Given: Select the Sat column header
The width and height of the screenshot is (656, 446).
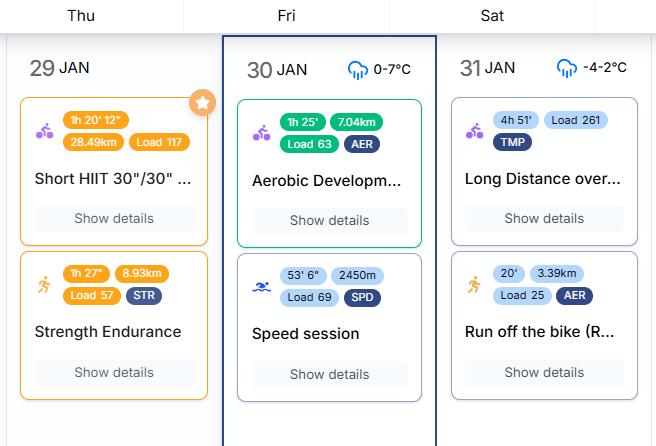Looking at the screenshot, I should click(x=492, y=15).
